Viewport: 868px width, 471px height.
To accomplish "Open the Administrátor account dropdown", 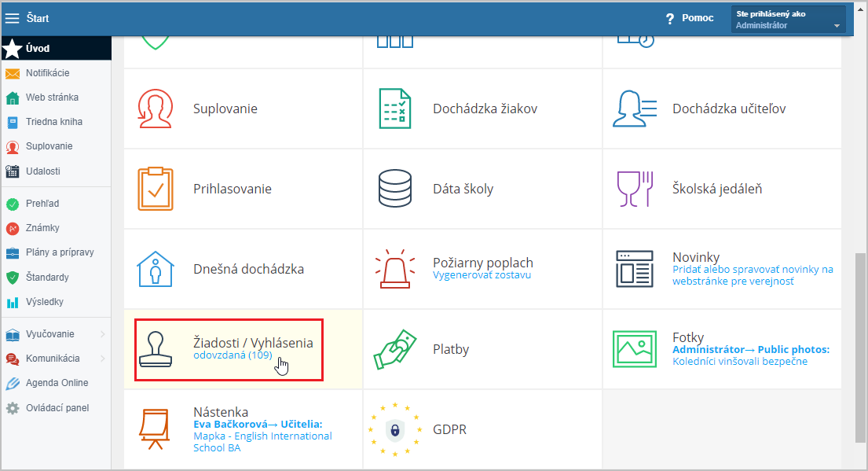I will 789,20.
